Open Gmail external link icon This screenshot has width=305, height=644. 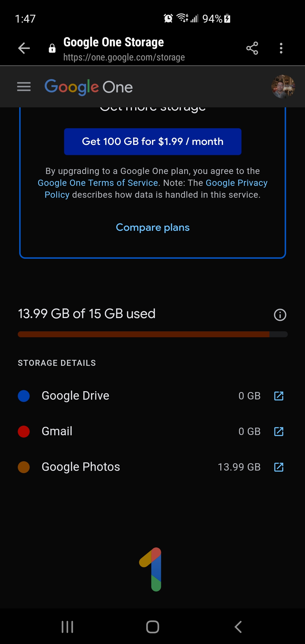click(x=279, y=432)
